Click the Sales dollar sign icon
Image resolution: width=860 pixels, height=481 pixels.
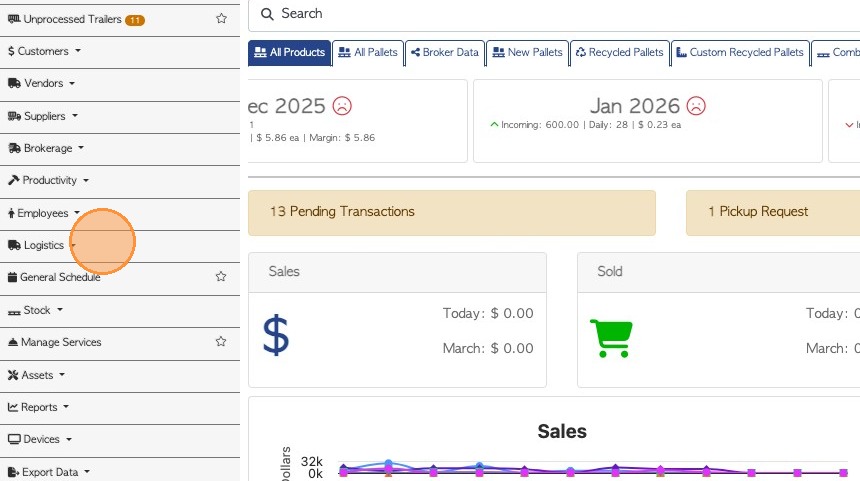point(276,336)
